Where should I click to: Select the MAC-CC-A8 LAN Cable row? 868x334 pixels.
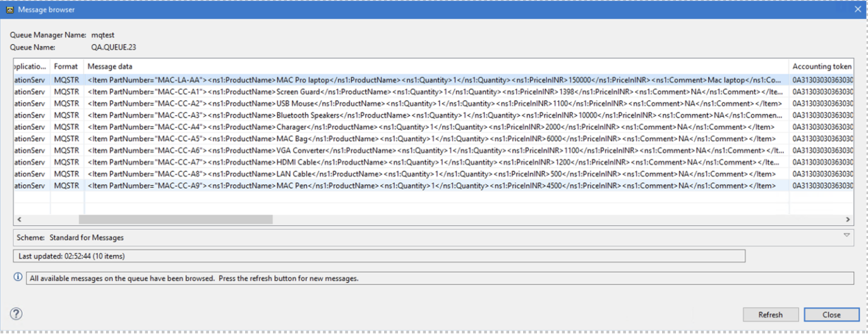(433, 174)
